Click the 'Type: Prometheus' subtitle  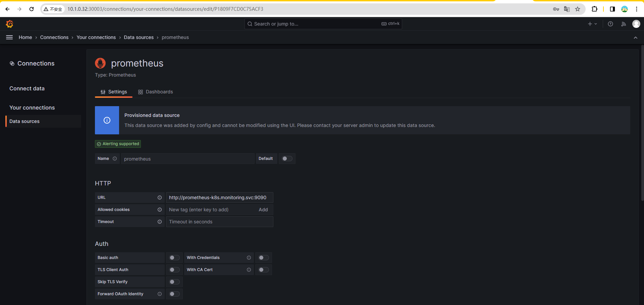[115, 75]
